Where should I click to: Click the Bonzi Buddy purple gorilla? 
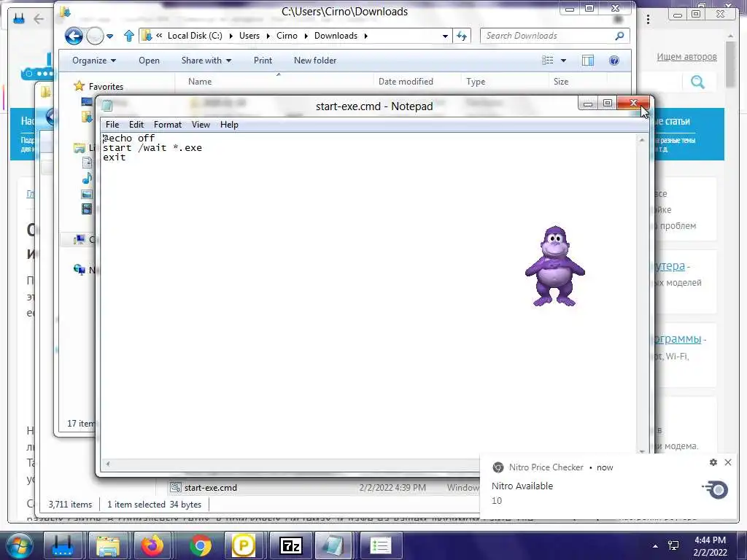coord(554,266)
